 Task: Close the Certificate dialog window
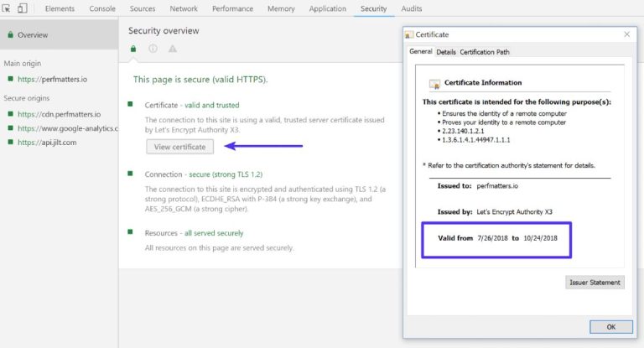pos(626,34)
